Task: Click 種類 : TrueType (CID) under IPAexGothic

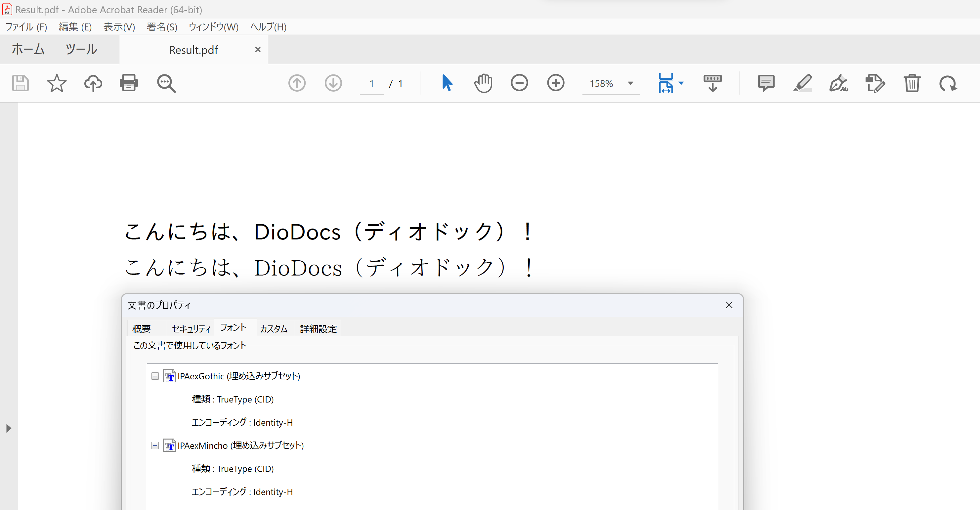Action: pos(233,399)
